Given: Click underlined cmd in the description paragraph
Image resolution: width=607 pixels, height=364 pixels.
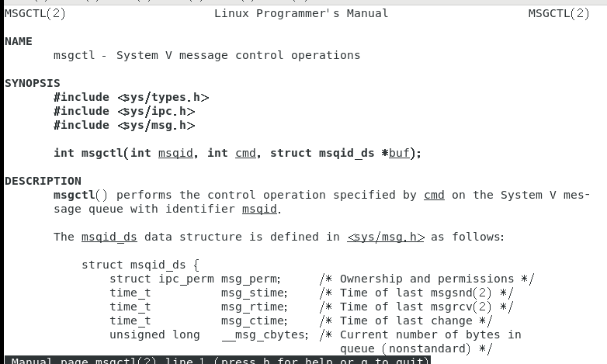Looking at the screenshot, I should coord(434,195).
